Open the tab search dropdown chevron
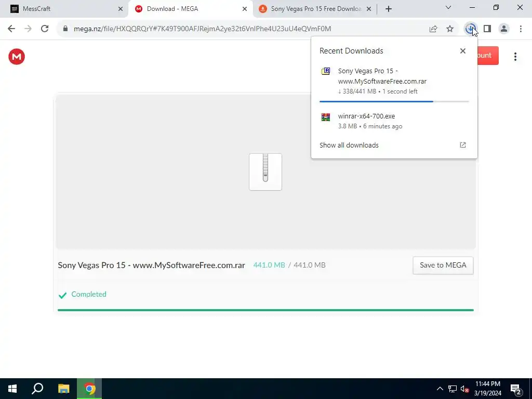 coord(448,7)
